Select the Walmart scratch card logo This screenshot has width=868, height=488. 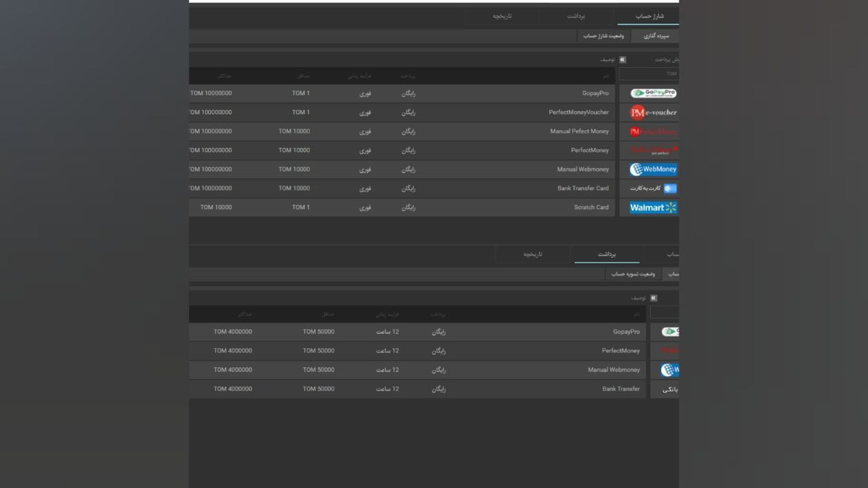pyautogui.click(x=652, y=208)
